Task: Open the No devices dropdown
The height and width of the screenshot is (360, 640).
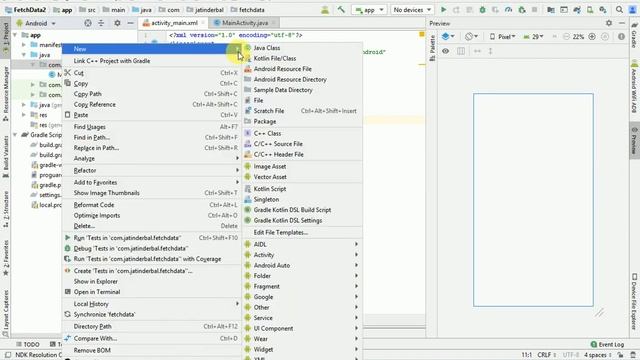Action: point(412,9)
